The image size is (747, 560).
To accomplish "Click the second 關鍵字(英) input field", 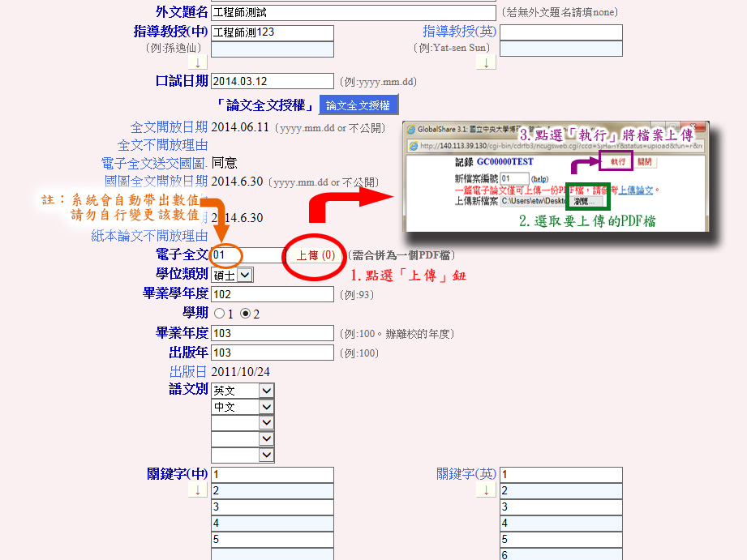I will pos(560,491).
